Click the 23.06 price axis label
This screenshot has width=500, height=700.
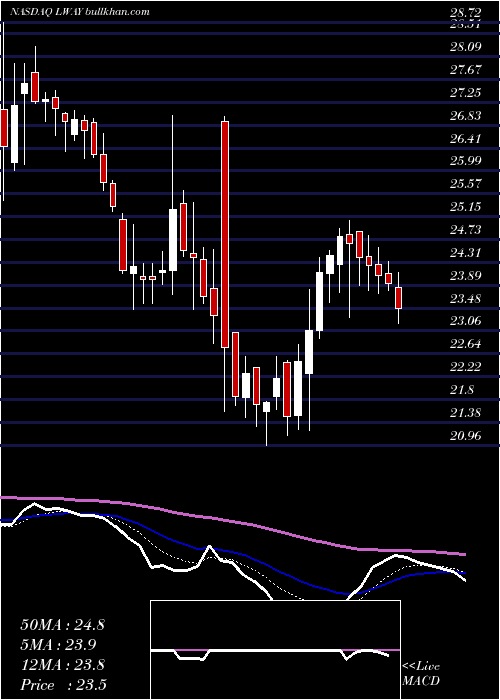[466, 321]
